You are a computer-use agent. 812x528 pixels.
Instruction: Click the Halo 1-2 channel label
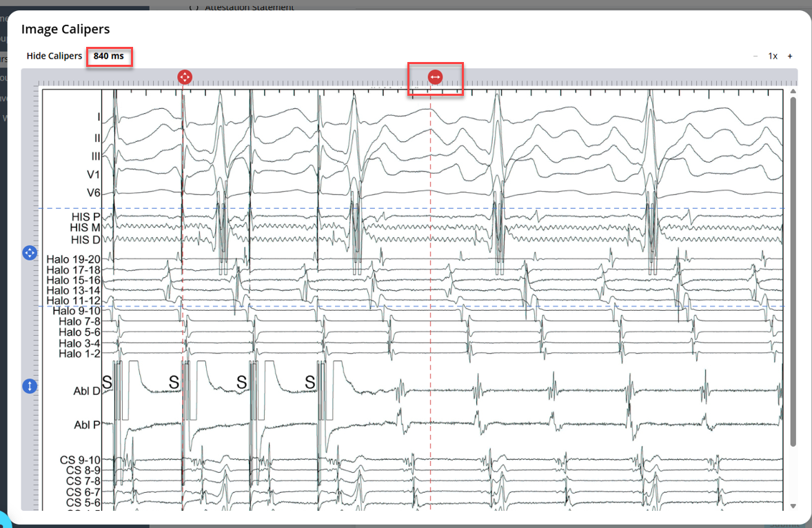pyautogui.click(x=80, y=354)
